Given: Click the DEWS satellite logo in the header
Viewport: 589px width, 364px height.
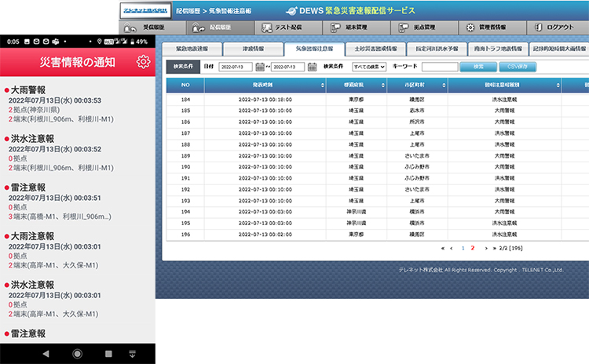Looking at the screenshot, I should click(x=291, y=11).
